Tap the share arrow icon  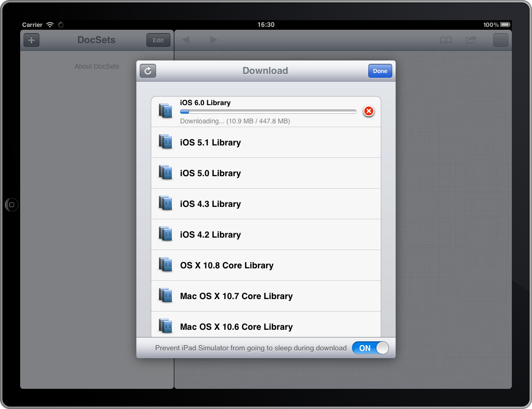point(471,40)
